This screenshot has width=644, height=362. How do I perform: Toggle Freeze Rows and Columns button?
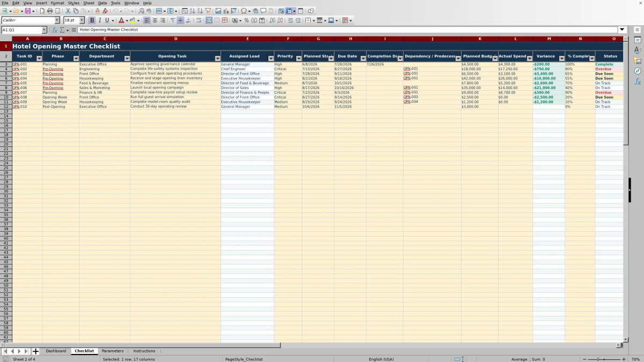[x=289, y=11]
